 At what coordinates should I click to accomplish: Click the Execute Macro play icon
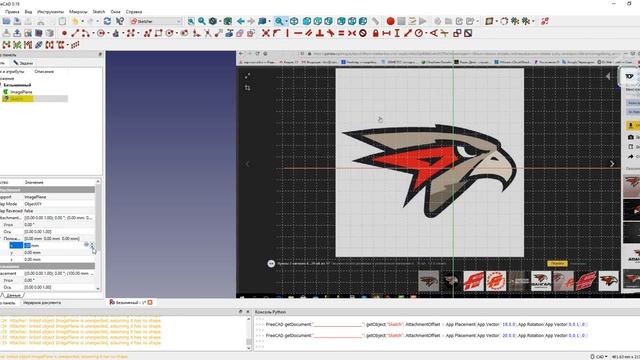[x=423, y=21]
